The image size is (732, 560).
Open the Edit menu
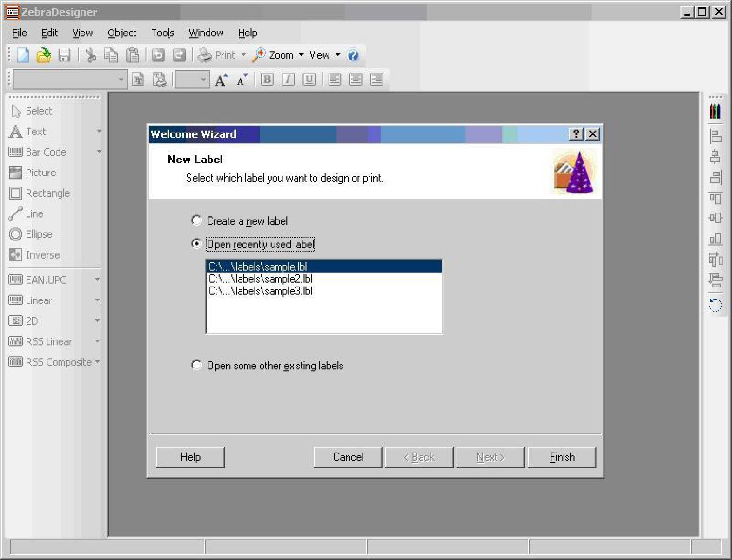[x=49, y=33]
